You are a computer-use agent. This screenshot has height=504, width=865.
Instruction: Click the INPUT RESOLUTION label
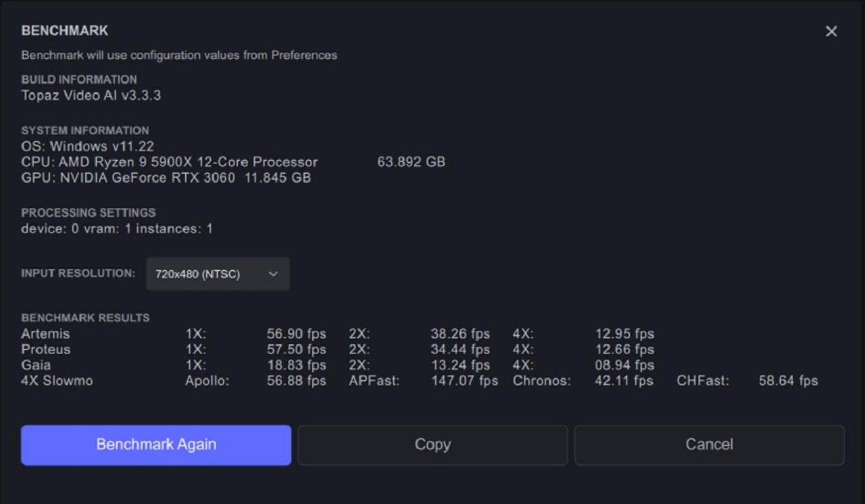click(x=78, y=274)
